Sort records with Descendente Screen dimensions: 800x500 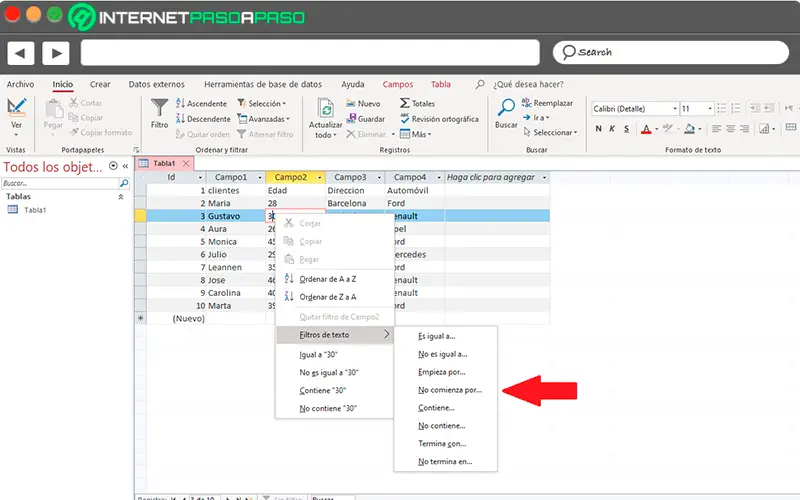[203, 119]
